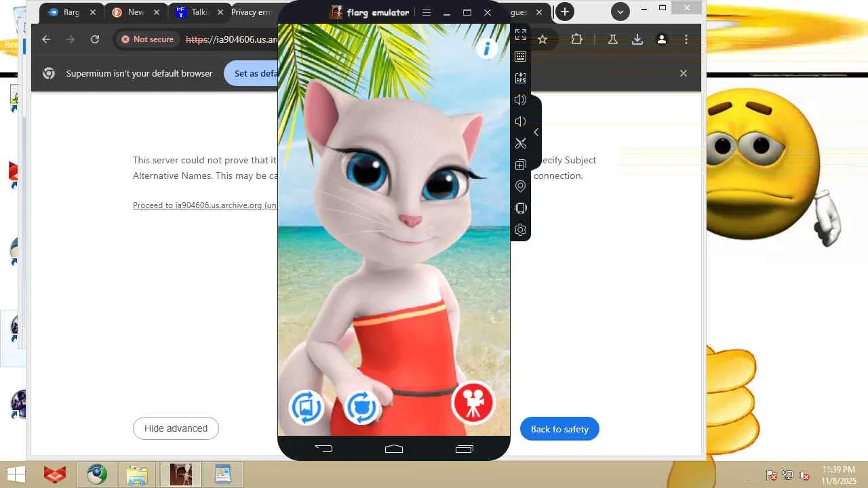Open the browser experiments flask icon
Viewport: 868px width, 488px height.
613,39
